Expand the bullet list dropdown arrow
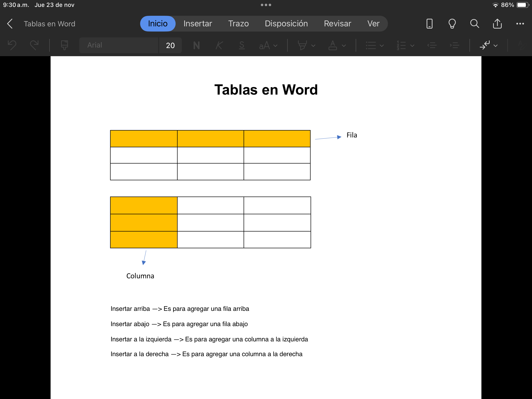Viewport: 532px width, 399px height. (x=382, y=46)
